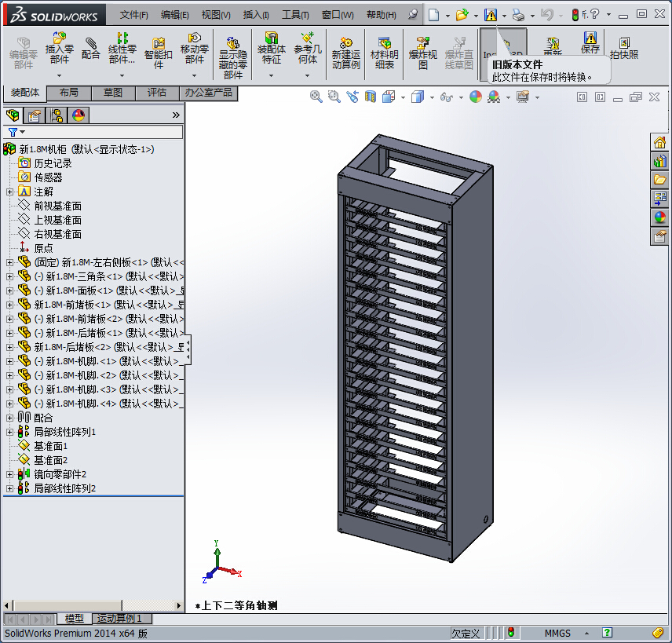Image resolution: width=672 pixels, height=643 pixels.
Task: Select the 模型 bottom tab
Action: click(74, 619)
